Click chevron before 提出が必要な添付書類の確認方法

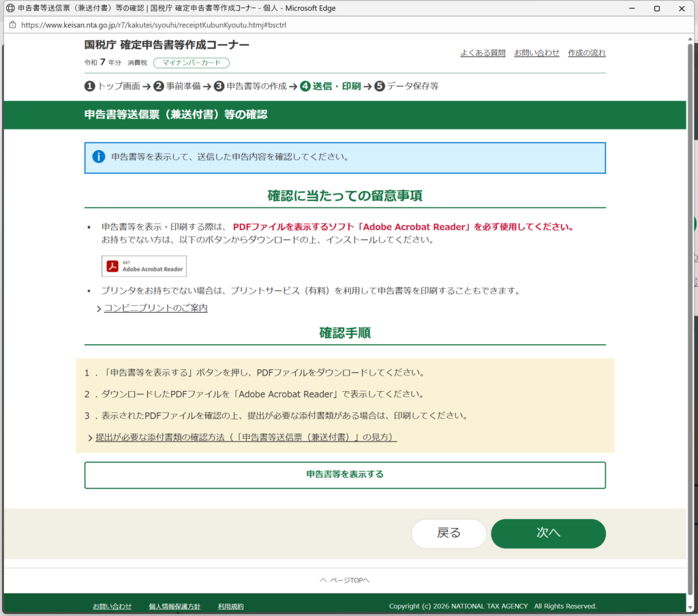(90, 437)
